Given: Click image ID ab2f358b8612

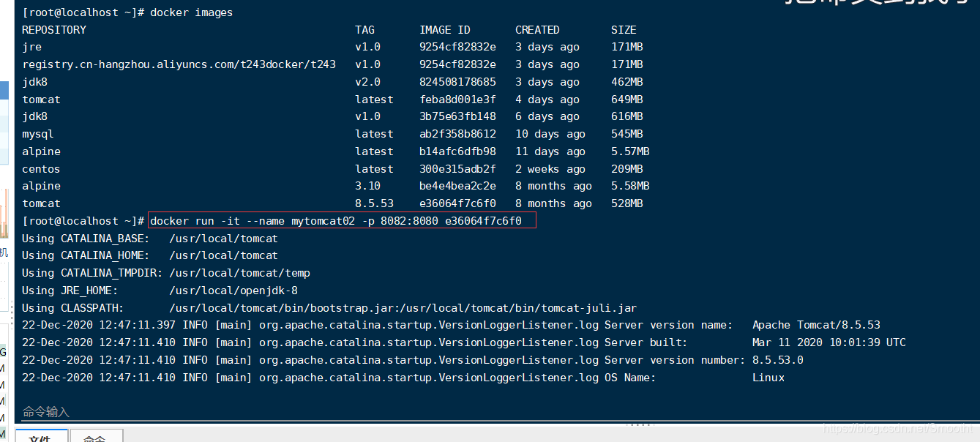Looking at the screenshot, I should 457,134.
